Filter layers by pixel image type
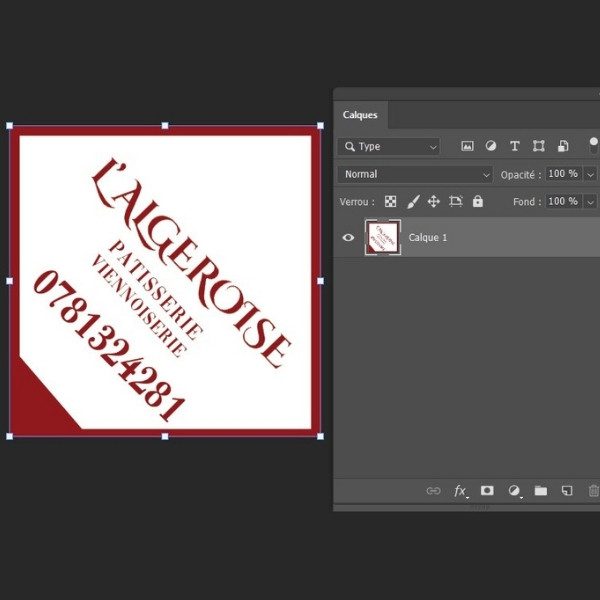The width and height of the screenshot is (600, 600). coord(467,146)
